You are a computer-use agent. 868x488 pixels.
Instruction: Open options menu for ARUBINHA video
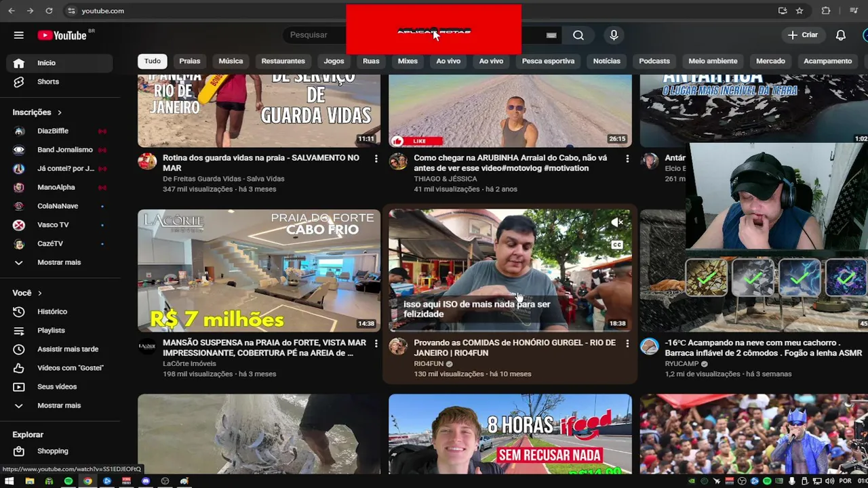coord(627,159)
